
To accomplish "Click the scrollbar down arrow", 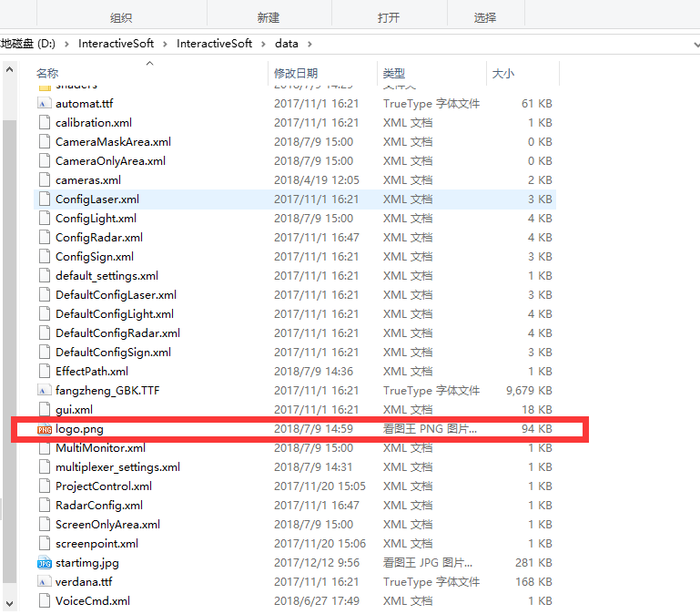I will [x=9, y=604].
